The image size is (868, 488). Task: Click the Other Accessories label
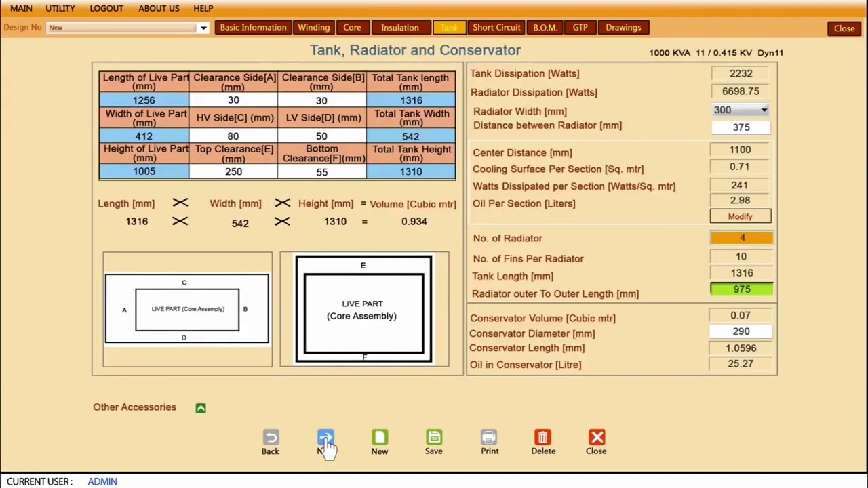tap(134, 407)
